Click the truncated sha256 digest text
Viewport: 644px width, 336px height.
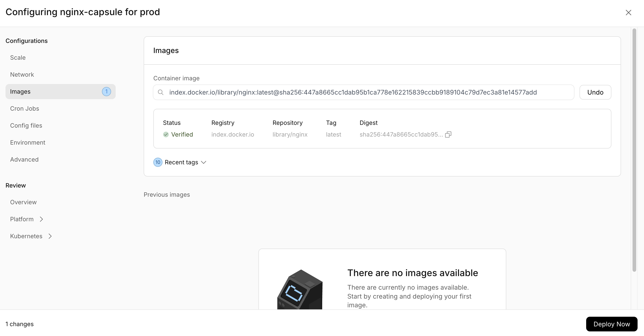coord(401,134)
